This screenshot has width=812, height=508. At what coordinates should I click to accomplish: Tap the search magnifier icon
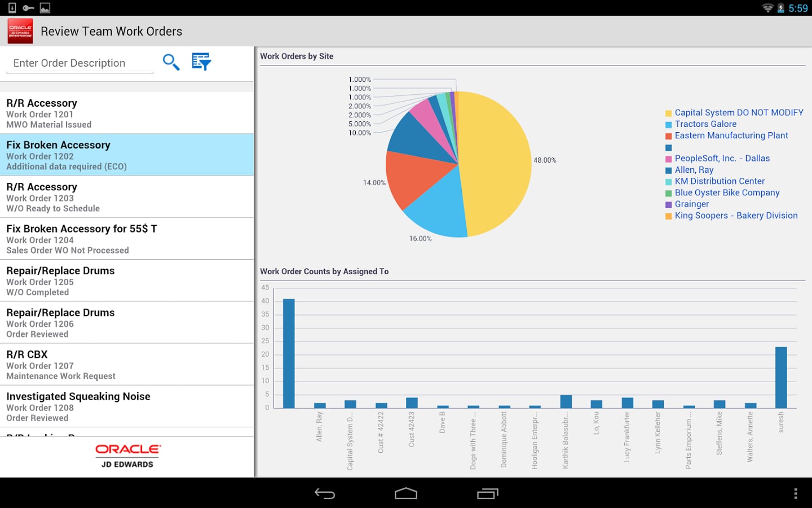171,62
